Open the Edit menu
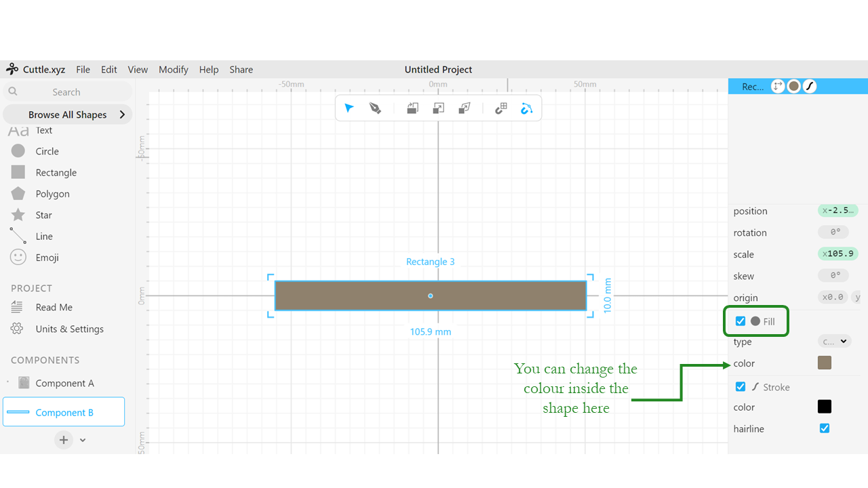868x488 pixels. click(108, 69)
